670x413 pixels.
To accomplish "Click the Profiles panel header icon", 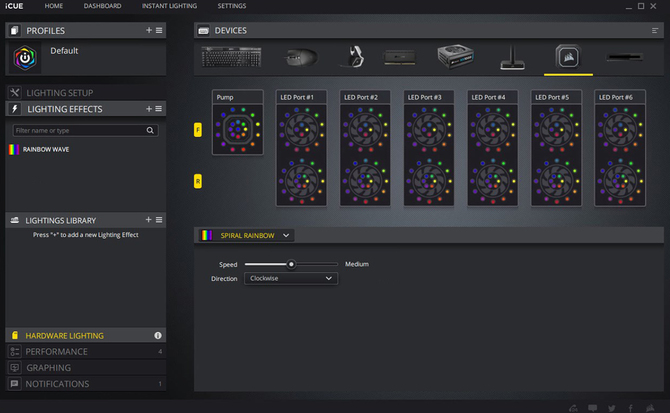I will 15,30.
